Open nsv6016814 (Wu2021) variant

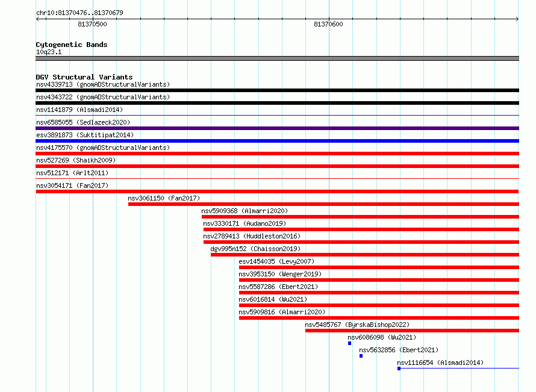(273, 299)
